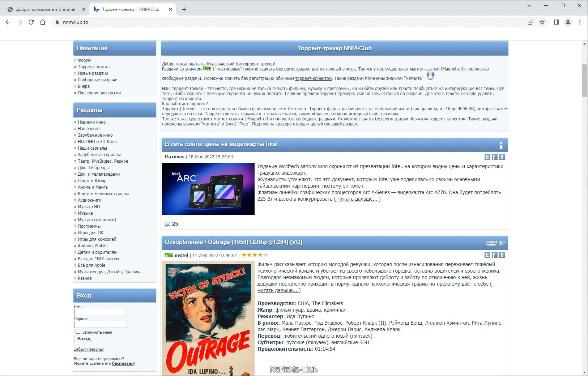Open 'Торрент портал' in the navigation
This screenshot has width=588, height=376.
94,67
